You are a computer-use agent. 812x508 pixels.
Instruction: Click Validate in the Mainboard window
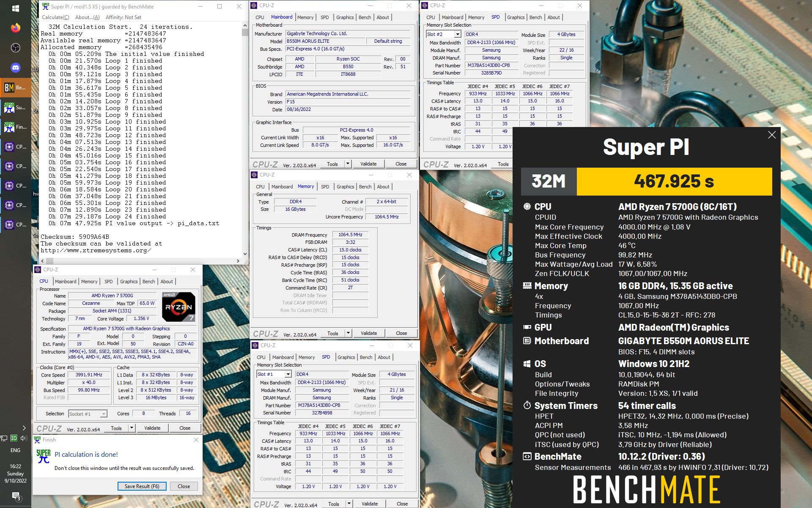pos(368,164)
